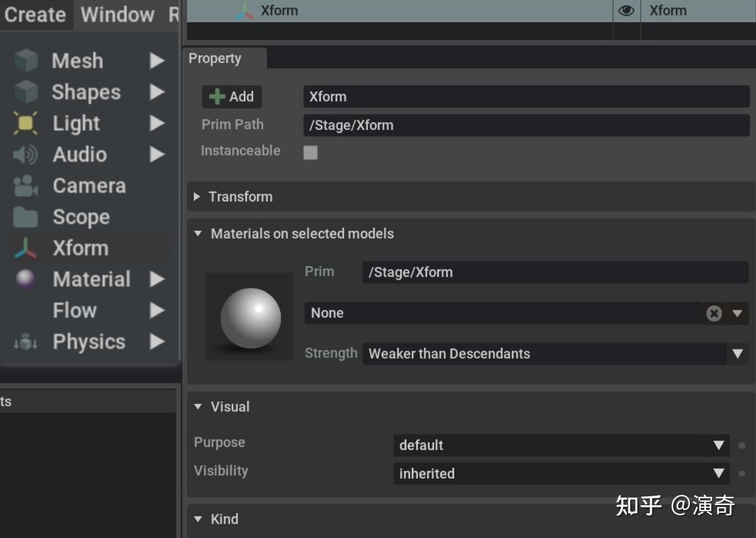Click the small indicator beside Purpose
Screen dimensions: 756x538
coord(742,445)
